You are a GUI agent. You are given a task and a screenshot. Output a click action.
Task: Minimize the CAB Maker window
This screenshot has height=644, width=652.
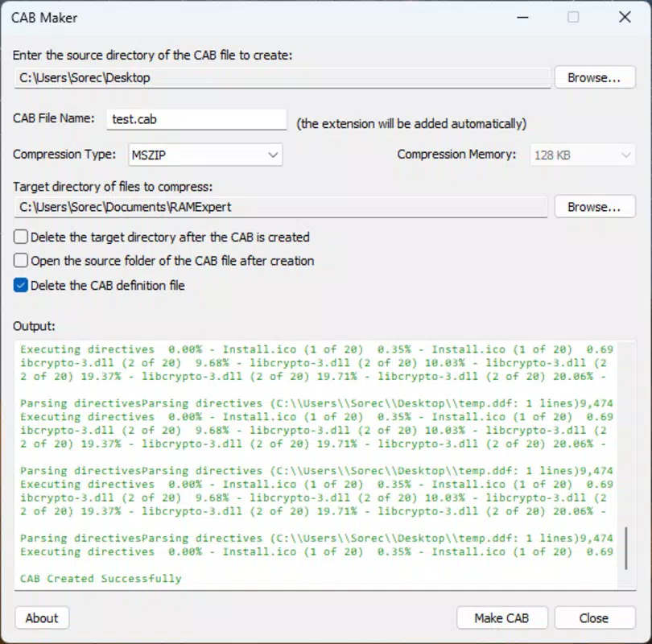tap(522, 18)
